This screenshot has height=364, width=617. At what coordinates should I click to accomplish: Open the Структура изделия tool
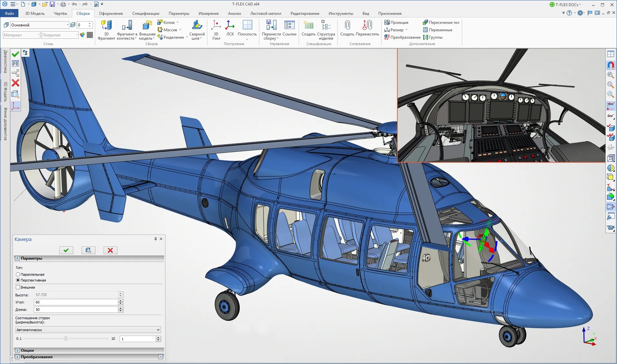coord(326,25)
